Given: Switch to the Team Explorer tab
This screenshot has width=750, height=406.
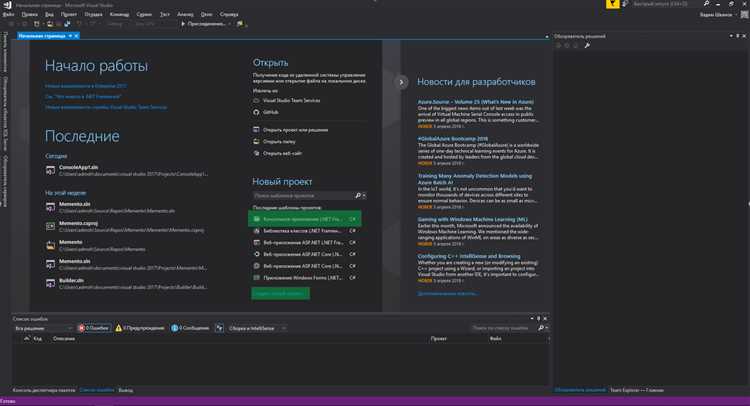Looking at the screenshot, I should coord(641,389).
